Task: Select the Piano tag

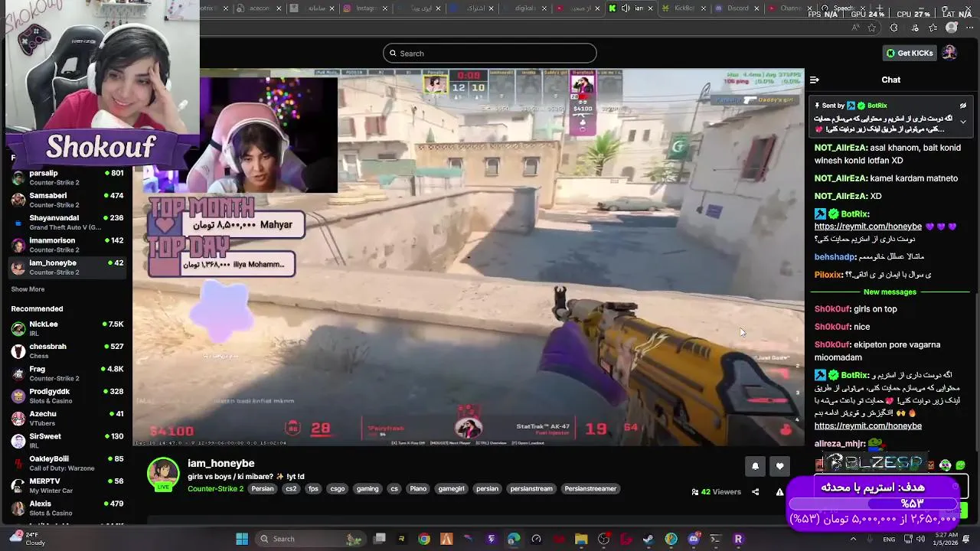Action: point(418,488)
